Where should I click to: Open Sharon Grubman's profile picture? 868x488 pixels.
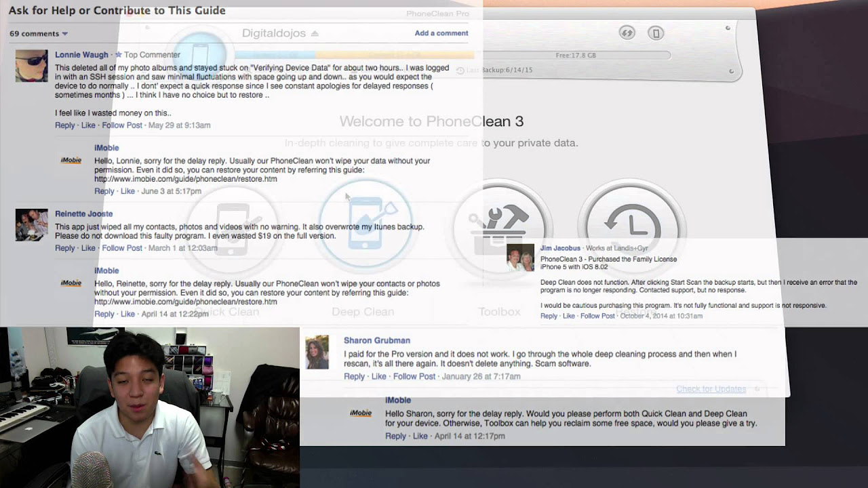[317, 352]
